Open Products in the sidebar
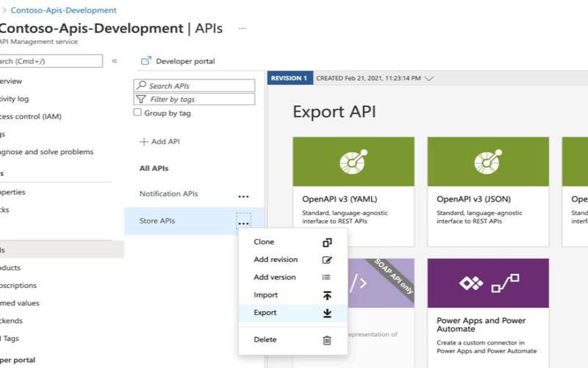Viewport: 588px width, 368px height. click(10, 268)
